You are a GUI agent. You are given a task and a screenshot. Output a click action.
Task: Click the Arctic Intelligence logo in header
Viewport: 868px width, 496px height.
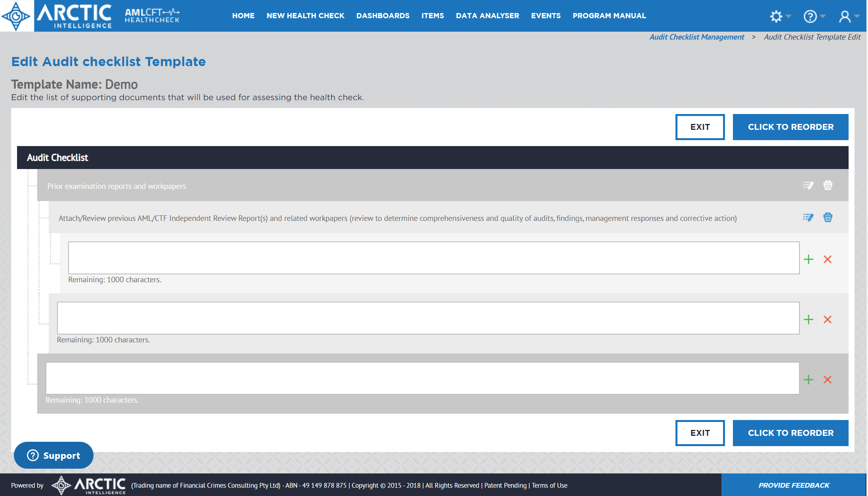pyautogui.click(x=57, y=16)
